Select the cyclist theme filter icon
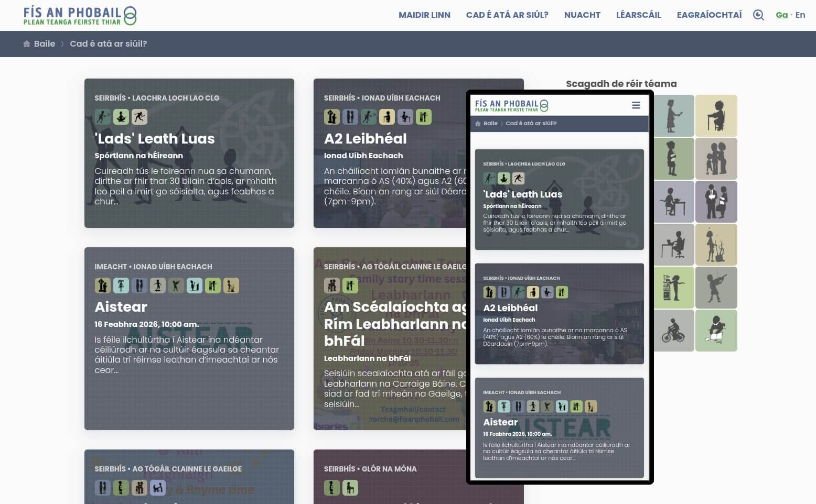Screen dimensions: 816x504 click(673, 331)
